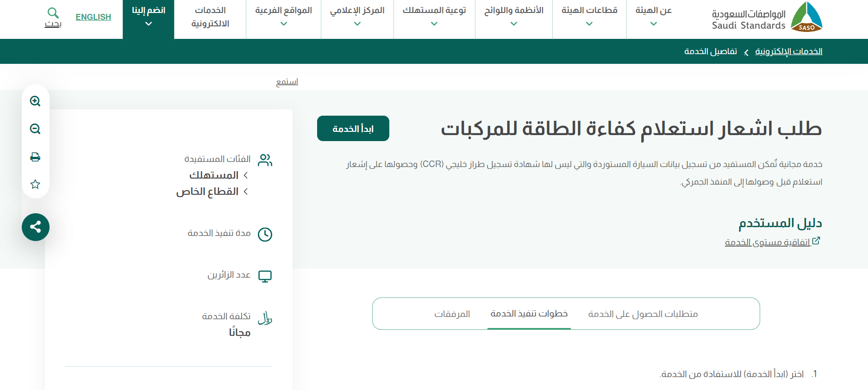Select the خطوات تنفيذ الخدمة tab
Viewport: 868px width, 390px height.
(529, 314)
